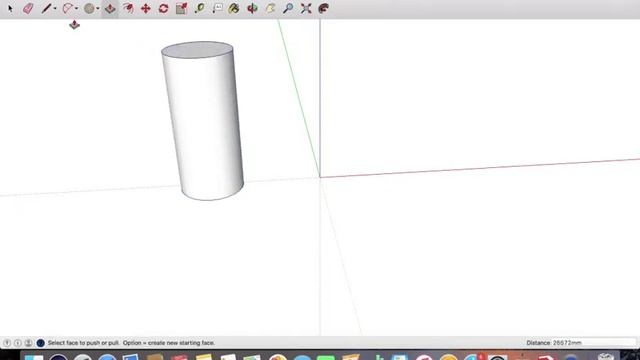640x360 pixels.
Task: Pick the Scale tool
Action: (182, 8)
